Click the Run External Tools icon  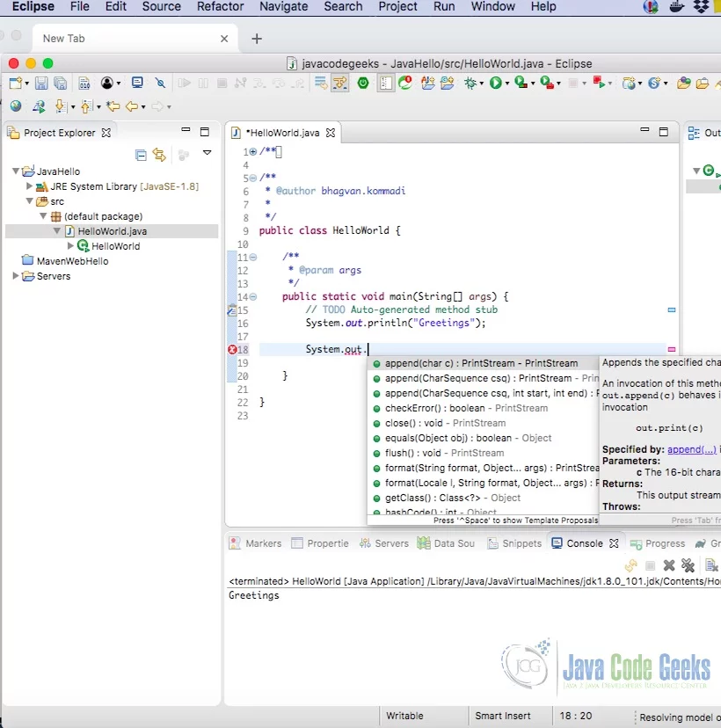tap(547, 84)
